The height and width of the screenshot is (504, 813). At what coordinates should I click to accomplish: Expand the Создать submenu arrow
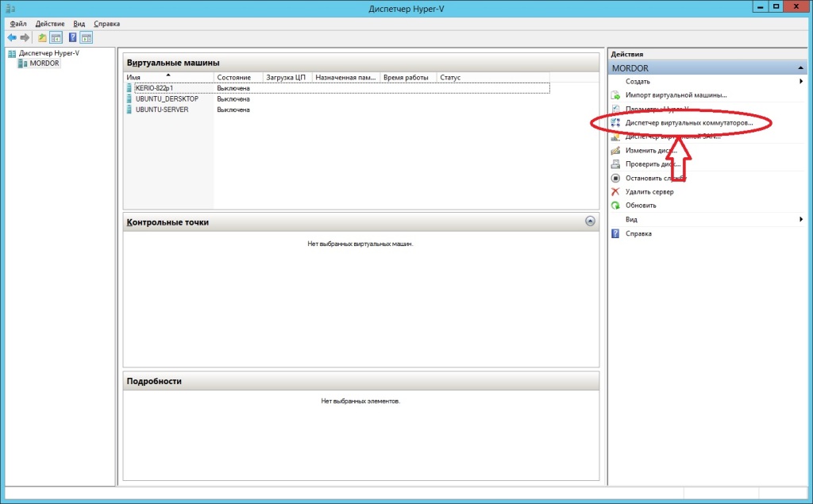pyautogui.click(x=800, y=82)
